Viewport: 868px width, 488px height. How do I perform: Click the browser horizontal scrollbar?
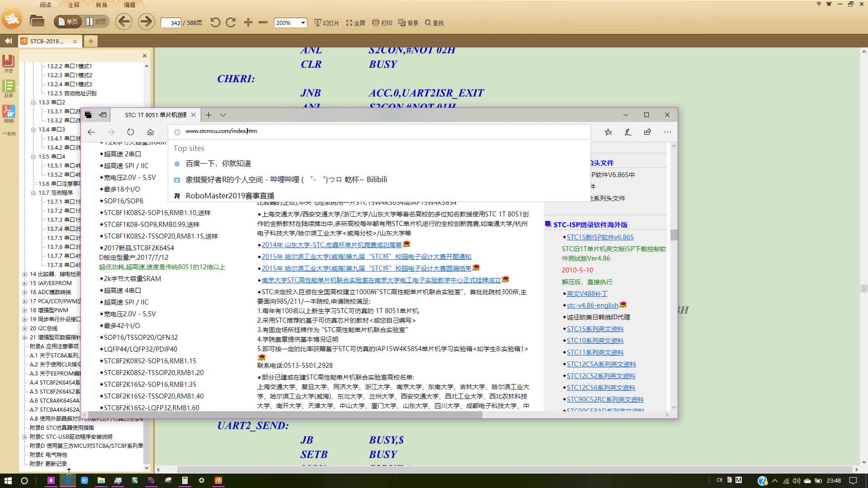click(285, 415)
